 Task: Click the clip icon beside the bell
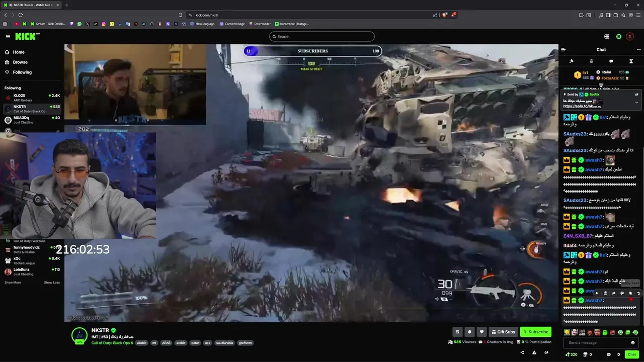coord(457,332)
